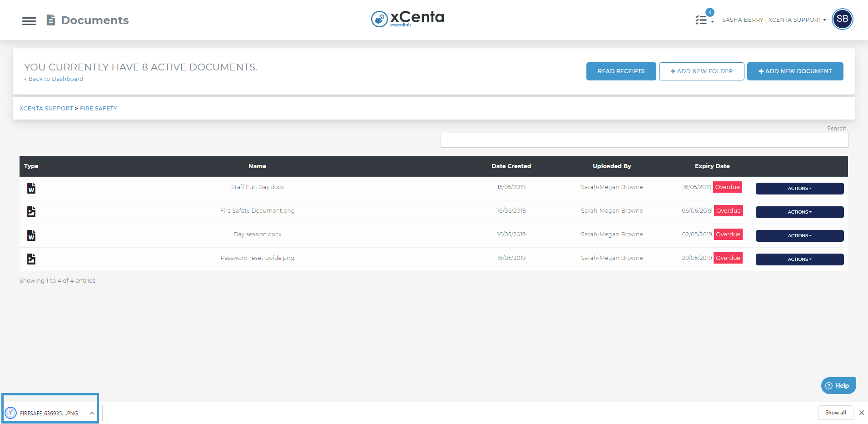Viewport: 868px width, 424px height.
Task: Open FIRE SAFETY breadcrumb link
Action: pos(99,109)
